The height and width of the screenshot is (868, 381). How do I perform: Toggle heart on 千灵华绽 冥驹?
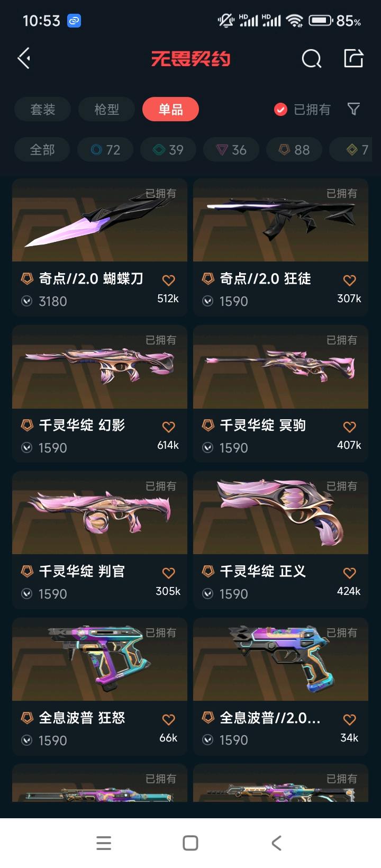349,427
